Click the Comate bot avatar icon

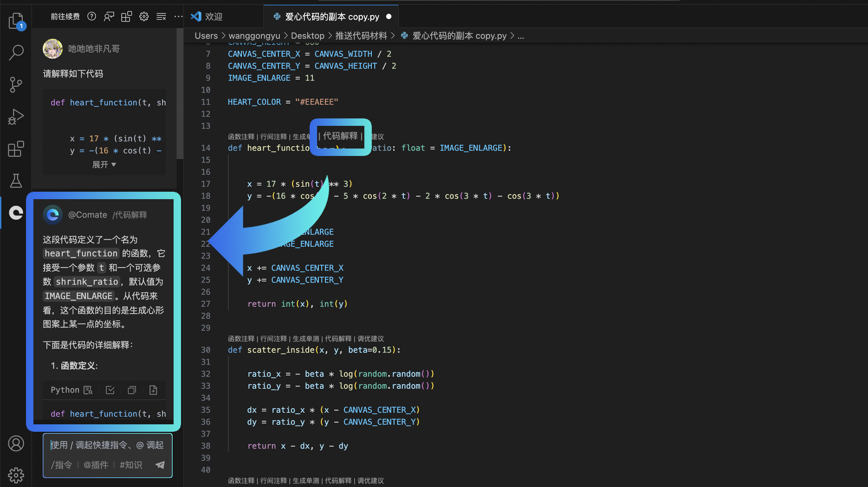pyautogui.click(x=52, y=214)
